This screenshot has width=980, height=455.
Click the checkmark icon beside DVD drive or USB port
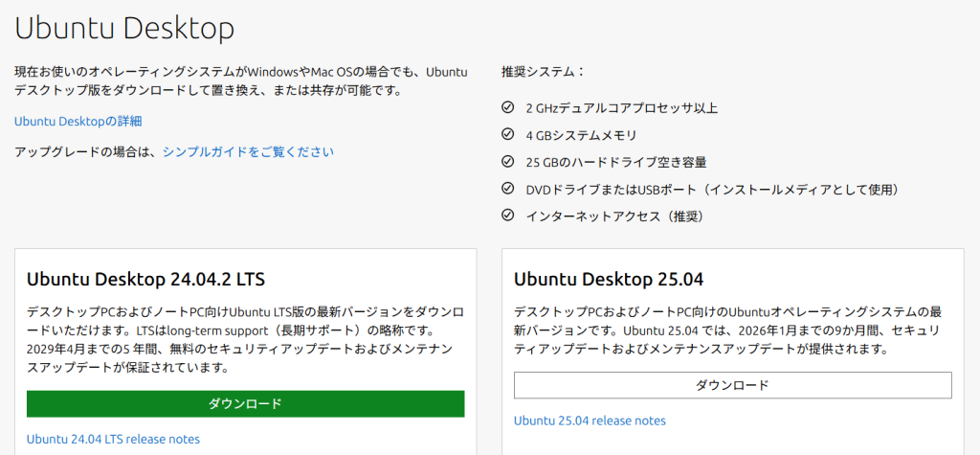point(508,189)
